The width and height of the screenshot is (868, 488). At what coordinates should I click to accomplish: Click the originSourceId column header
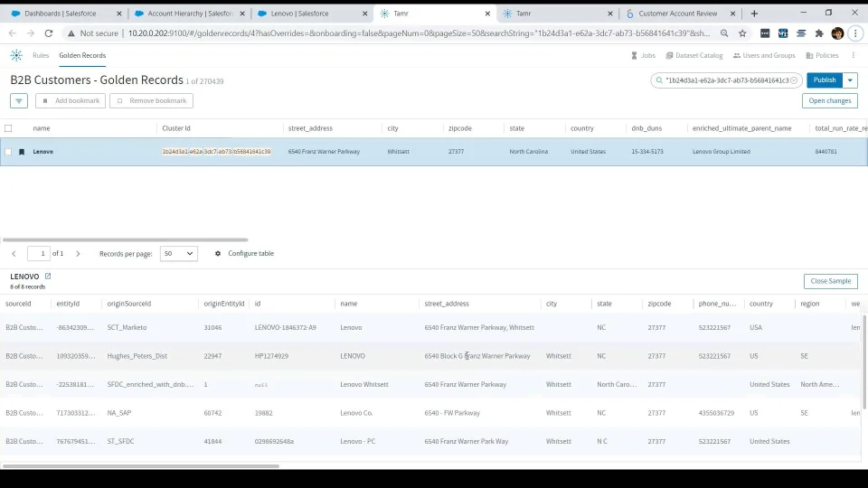pos(129,304)
